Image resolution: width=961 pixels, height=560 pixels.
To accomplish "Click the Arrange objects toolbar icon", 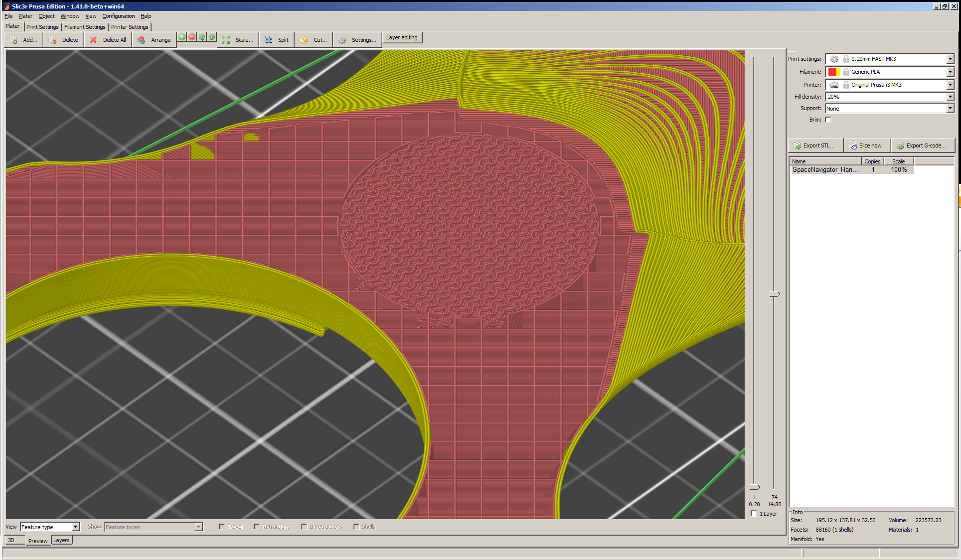I will 142,40.
